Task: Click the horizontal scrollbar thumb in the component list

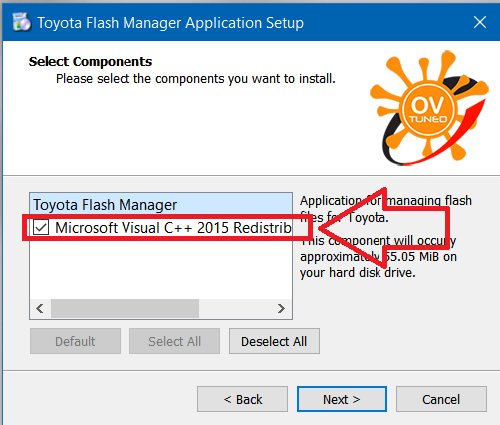Action: [x=125, y=308]
